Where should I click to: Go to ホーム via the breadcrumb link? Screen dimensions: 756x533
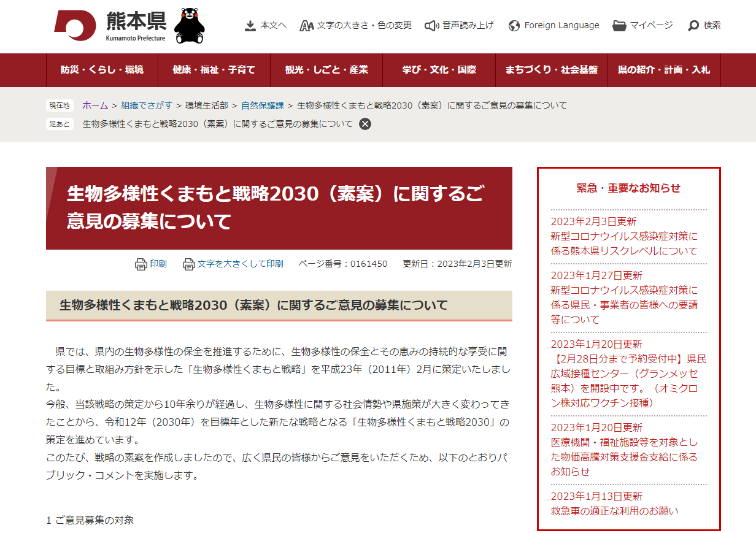[94, 105]
